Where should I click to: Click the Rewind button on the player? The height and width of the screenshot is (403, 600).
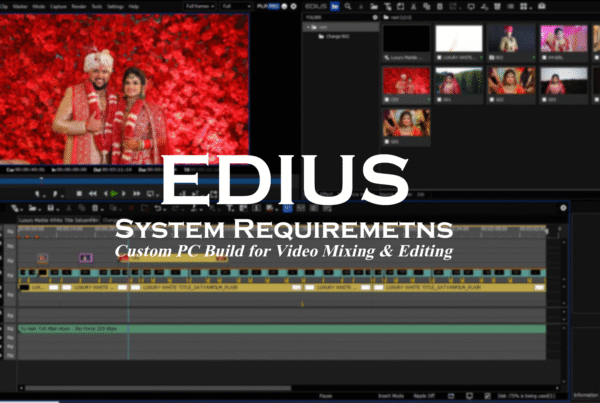coord(93,194)
